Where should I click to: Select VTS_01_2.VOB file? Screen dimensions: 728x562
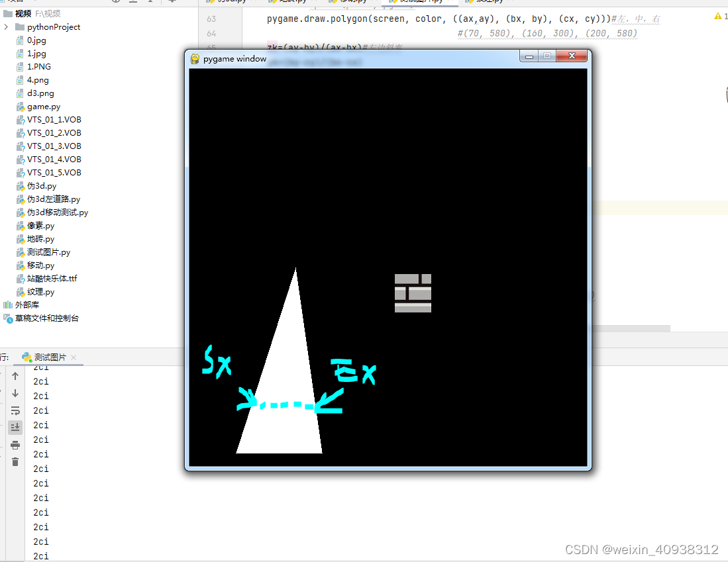pos(49,133)
